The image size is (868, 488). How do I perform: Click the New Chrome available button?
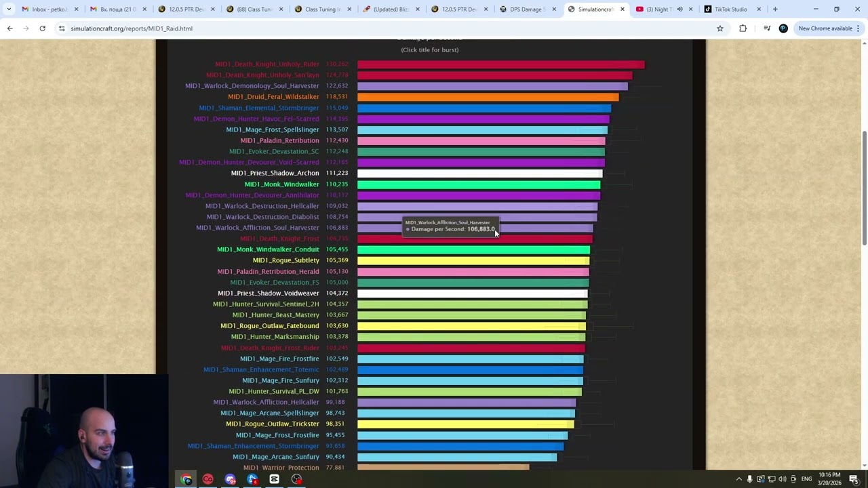click(825, 28)
